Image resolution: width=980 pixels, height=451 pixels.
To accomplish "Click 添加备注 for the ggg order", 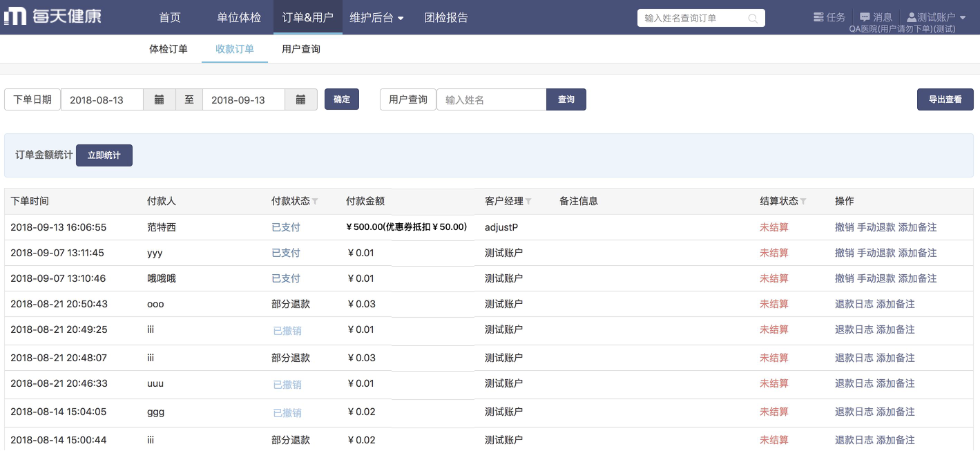I will pyautogui.click(x=896, y=412).
